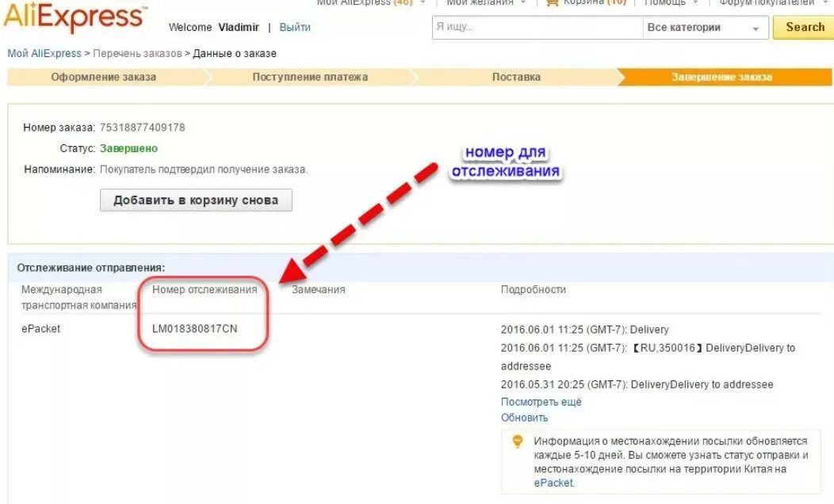Image resolution: width=834 pixels, height=504 pixels.
Task: Click in the Я ищу search field
Action: 538,28
